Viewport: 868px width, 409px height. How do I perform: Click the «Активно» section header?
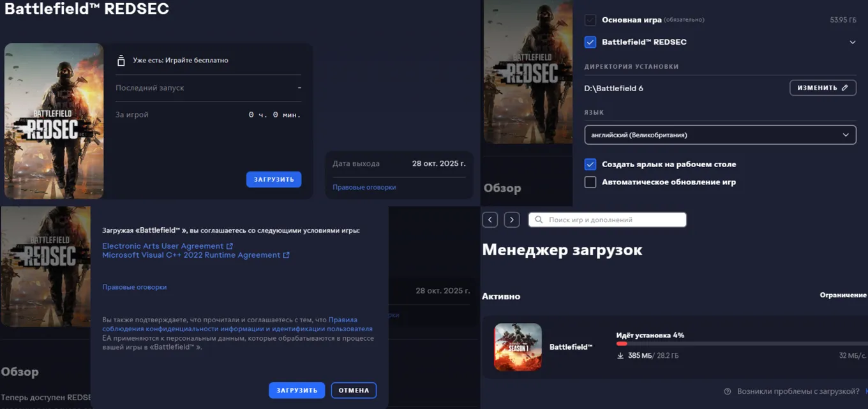(501, 296)
